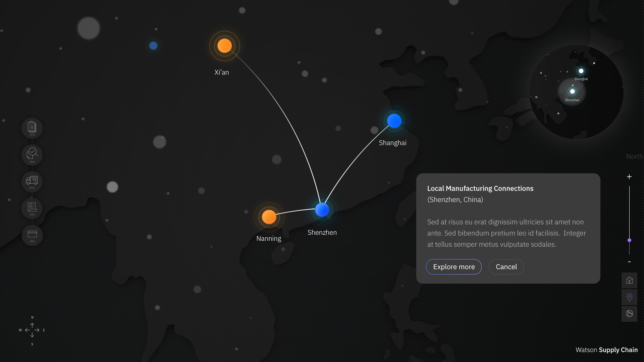Click the Shanghai marker on mini globe
This screenshot has height=362, width=644.
(x=581, y=71)
